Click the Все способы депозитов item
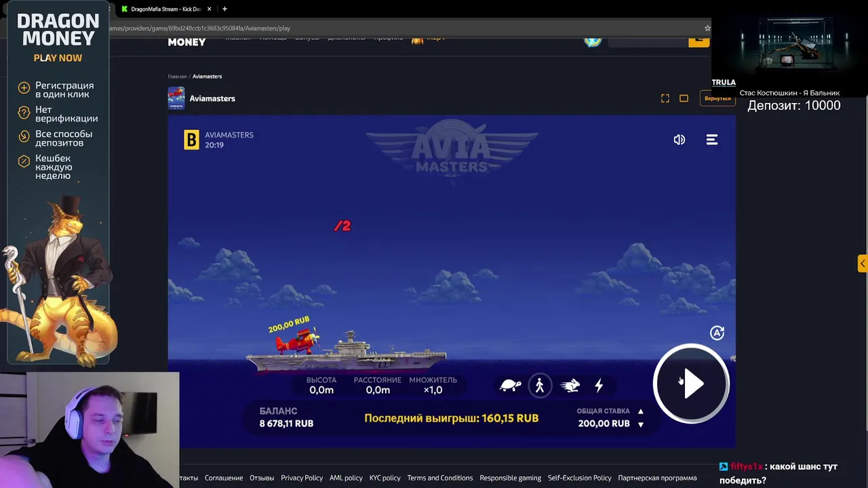Viewport: 868px width, 488px height. 56,138
